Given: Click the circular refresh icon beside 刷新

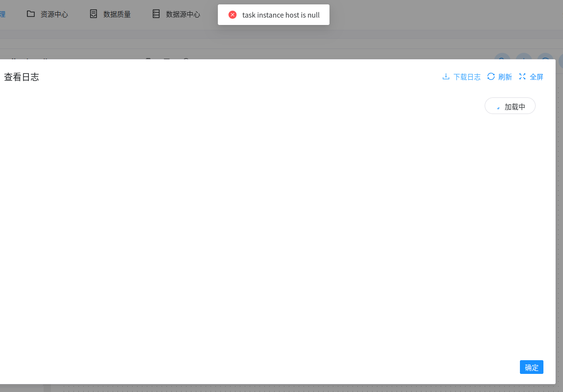Looking at the screenshot, I should 491,76.
